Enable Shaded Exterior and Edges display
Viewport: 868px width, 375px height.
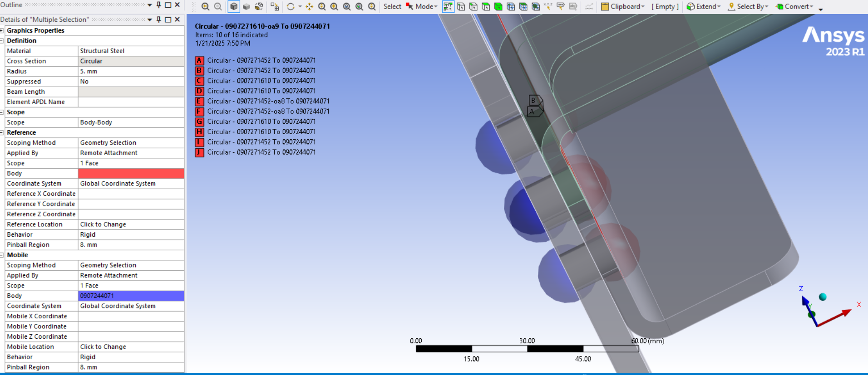point(234,6)
